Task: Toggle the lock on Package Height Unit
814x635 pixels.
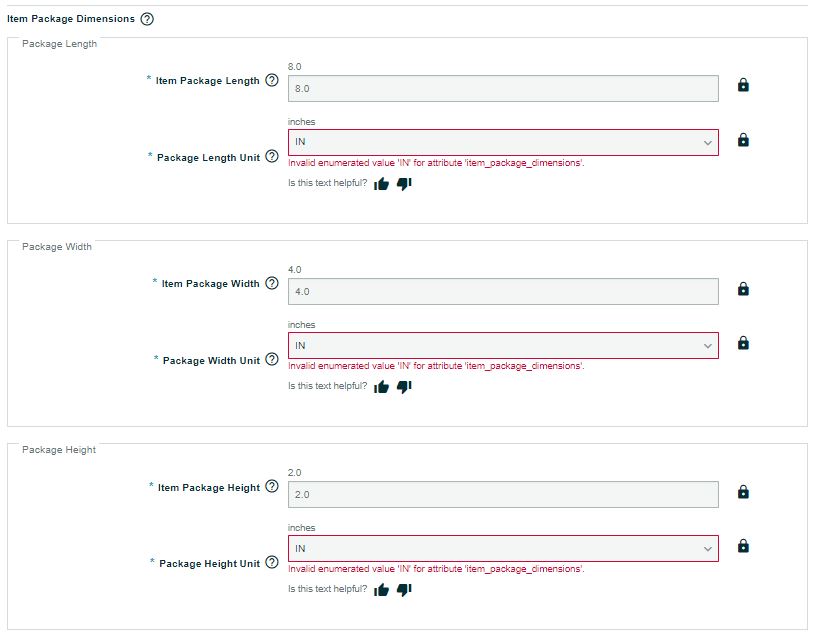Action: [x=743, y=546]
